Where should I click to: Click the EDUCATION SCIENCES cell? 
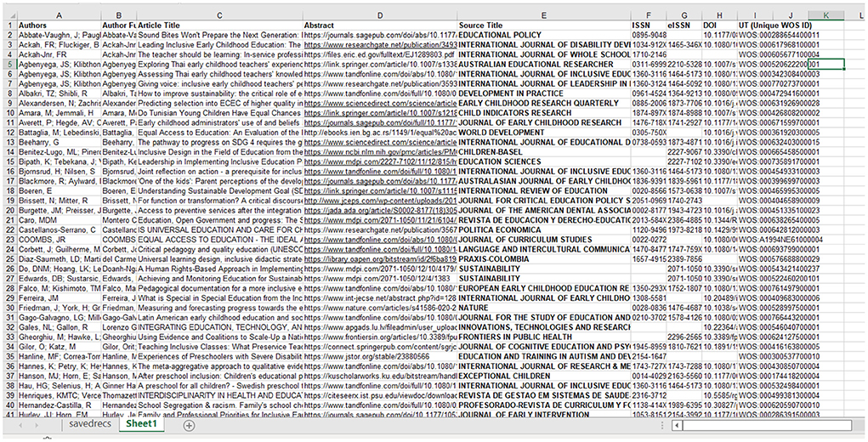[x=544, y=161]
